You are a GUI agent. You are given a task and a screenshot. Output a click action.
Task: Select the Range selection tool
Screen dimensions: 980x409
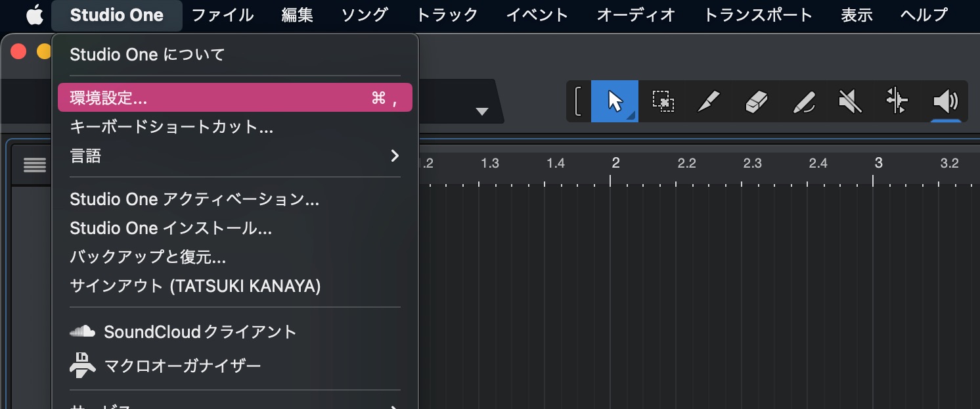coord(663,101)
